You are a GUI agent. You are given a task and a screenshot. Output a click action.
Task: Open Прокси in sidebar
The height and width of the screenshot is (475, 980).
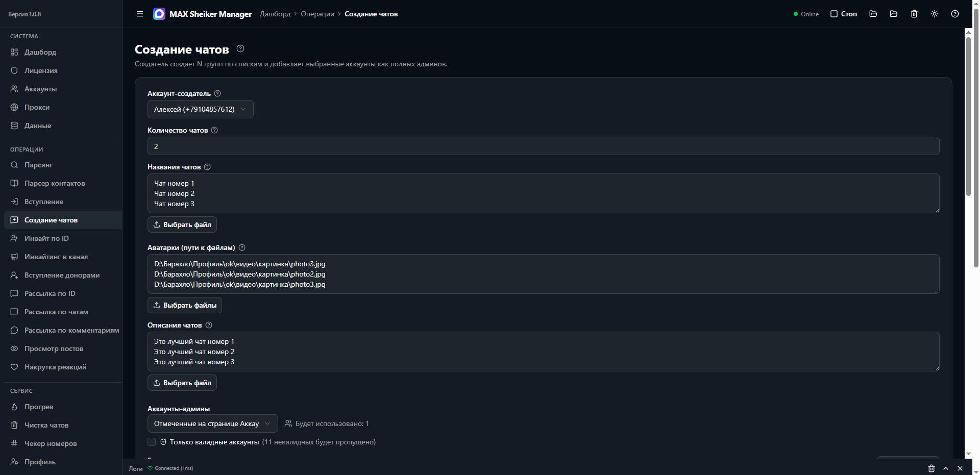(63, 107)
